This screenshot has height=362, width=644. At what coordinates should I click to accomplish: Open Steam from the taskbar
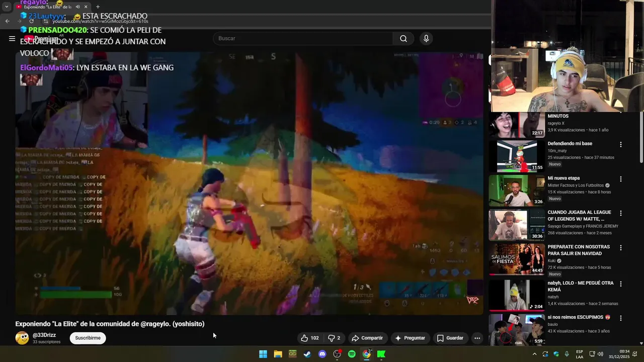click(307, 354)
